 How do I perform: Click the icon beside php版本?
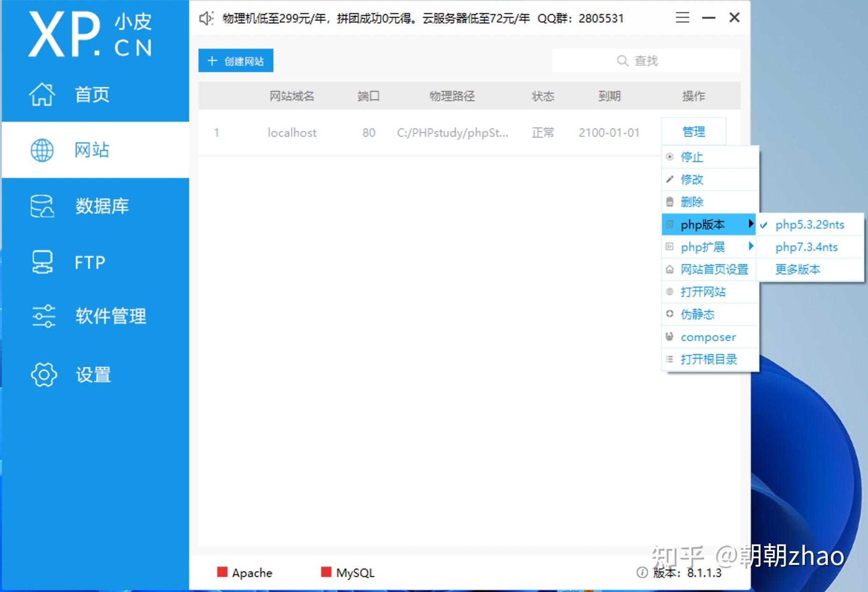pos(670,224)
